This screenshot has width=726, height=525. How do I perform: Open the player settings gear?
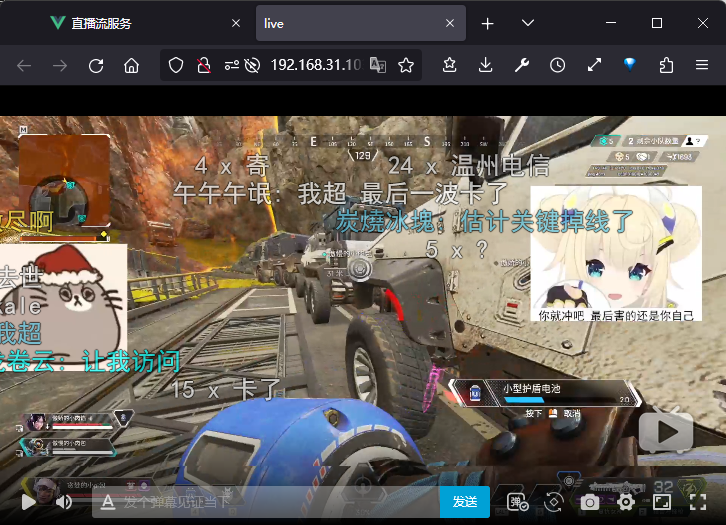coord(626,502)
